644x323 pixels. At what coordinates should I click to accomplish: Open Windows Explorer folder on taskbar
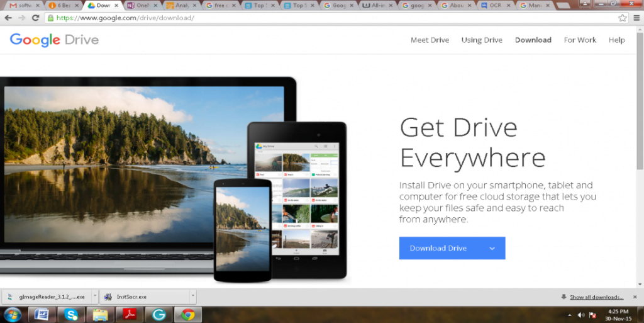pyautogui.click(x=100, y=315)
